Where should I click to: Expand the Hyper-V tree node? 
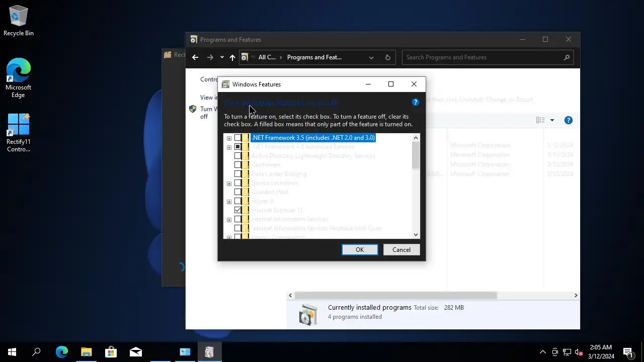(x=229, y=202)
